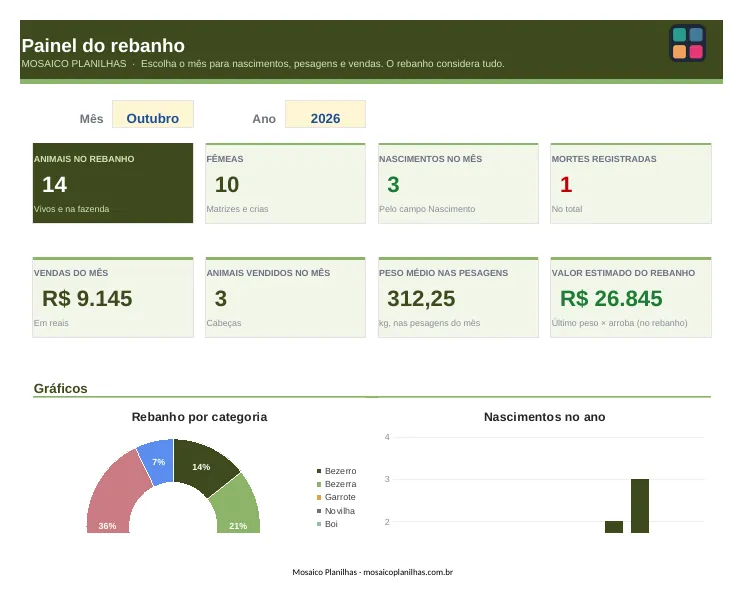Open the Ano dropdown showing 2026

(325, 114)
